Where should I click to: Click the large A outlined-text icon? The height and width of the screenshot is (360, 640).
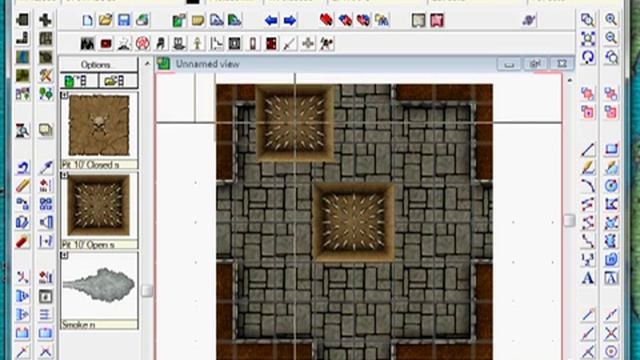[x=611, y=278]
